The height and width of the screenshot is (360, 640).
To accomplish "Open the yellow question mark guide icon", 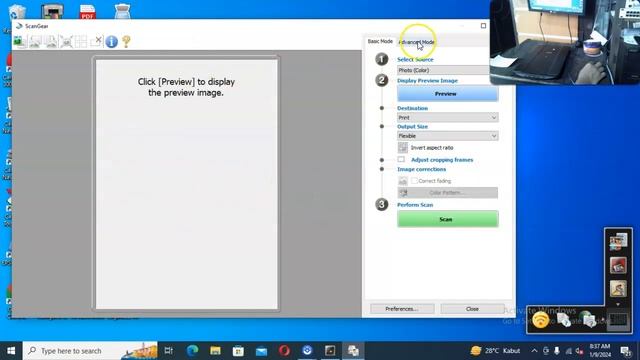I will 126,41.
